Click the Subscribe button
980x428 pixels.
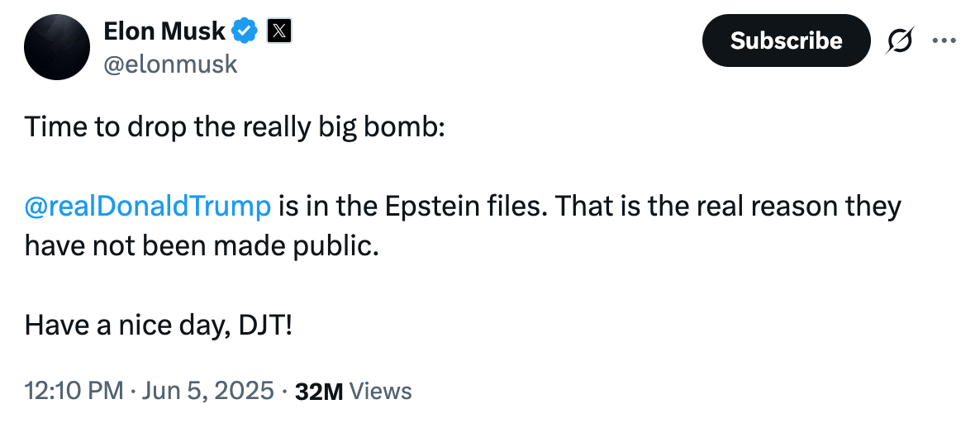[x=787, y=40]
